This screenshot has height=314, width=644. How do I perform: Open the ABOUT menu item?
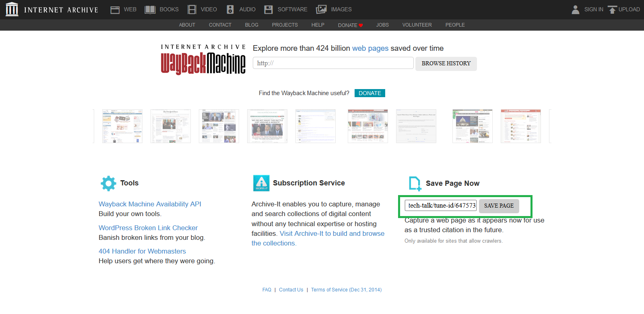[187, 25]
